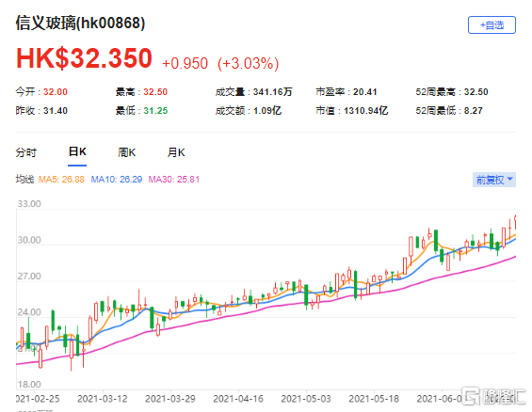The height and width of the screenshot is (412, 532).
Task: Click the 27.00 y-axis label
Action: [29, 277]
